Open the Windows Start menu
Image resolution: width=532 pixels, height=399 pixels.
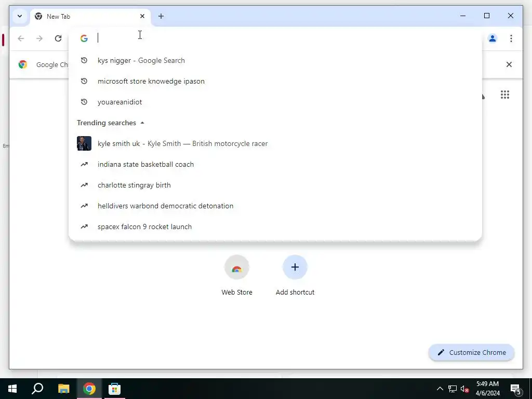(12, 389)
